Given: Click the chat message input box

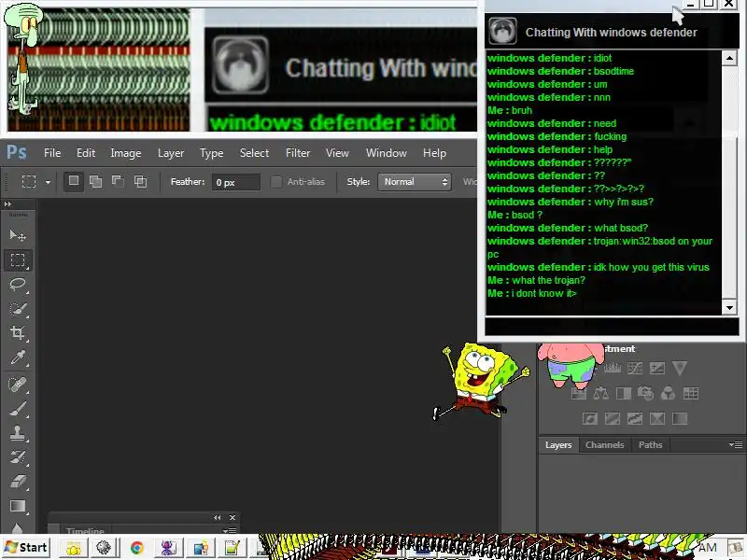Looking at the screenshot, I should click(612, 328).
